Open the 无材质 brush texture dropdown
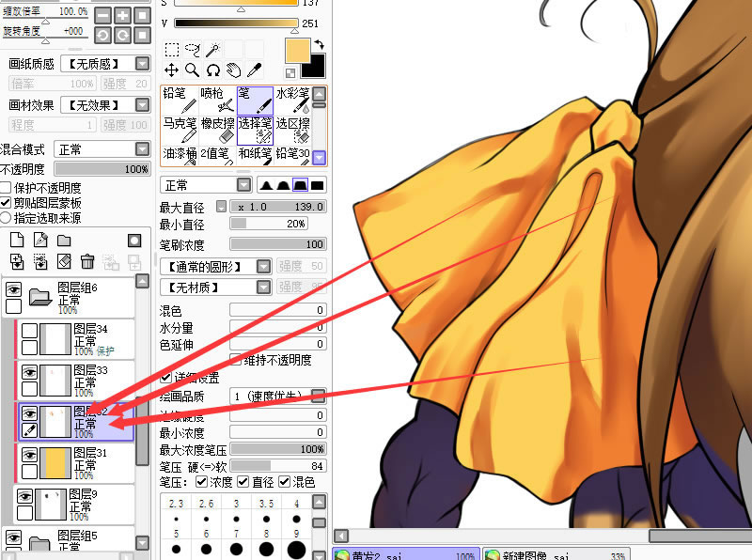Image resolution: width=752 pixels, height=560 pixels. click(264, 288)
